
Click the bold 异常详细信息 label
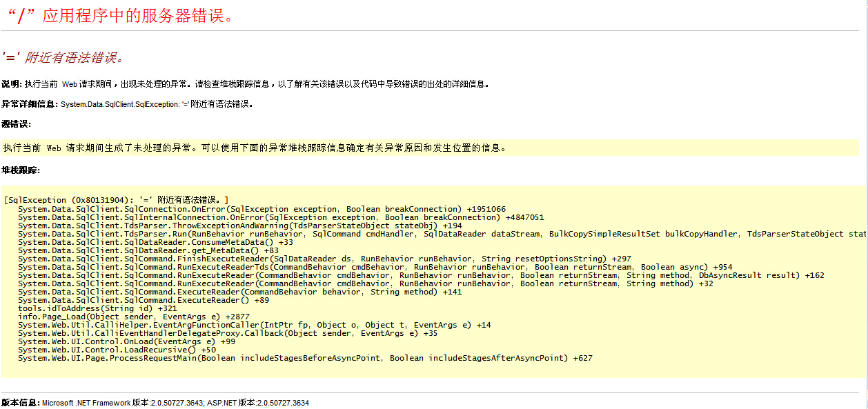[29, 104]
